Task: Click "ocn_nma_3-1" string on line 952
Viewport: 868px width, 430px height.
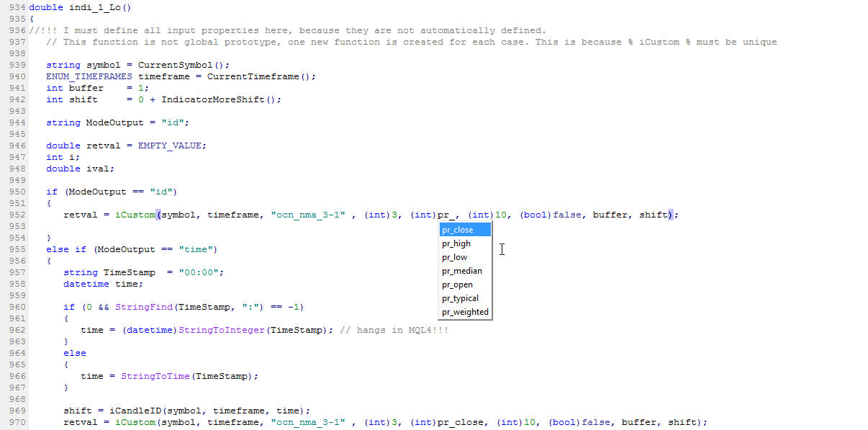Action: (308, 215)
